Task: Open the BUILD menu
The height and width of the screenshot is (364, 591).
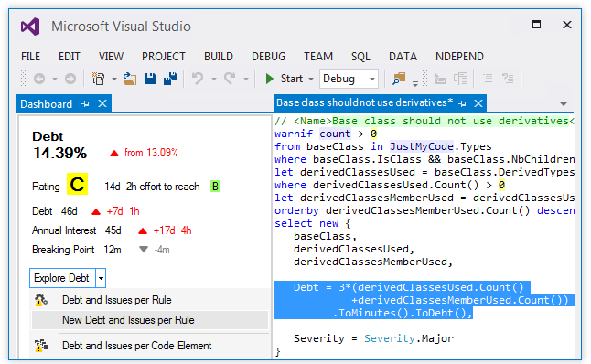Action: [219, 57]
